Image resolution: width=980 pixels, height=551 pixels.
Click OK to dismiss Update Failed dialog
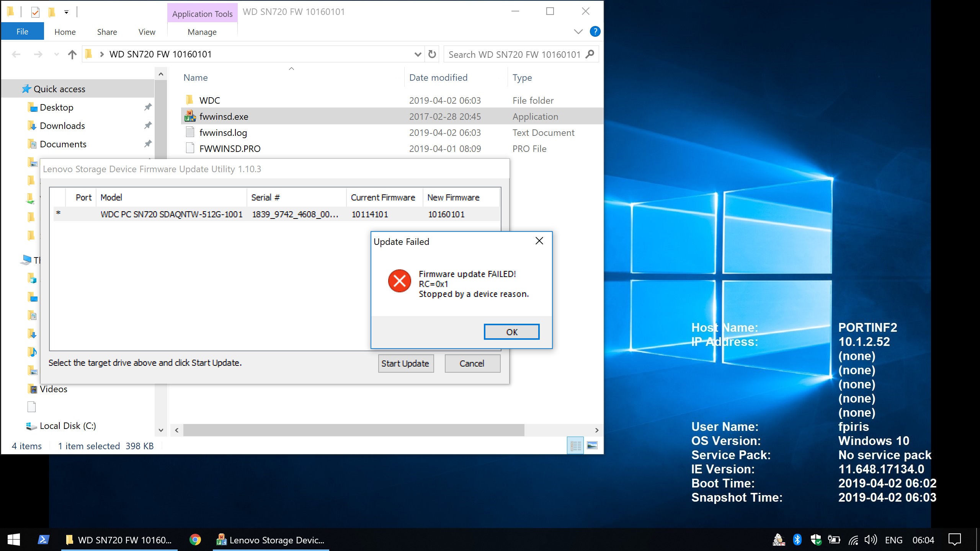tap(511, 332)
